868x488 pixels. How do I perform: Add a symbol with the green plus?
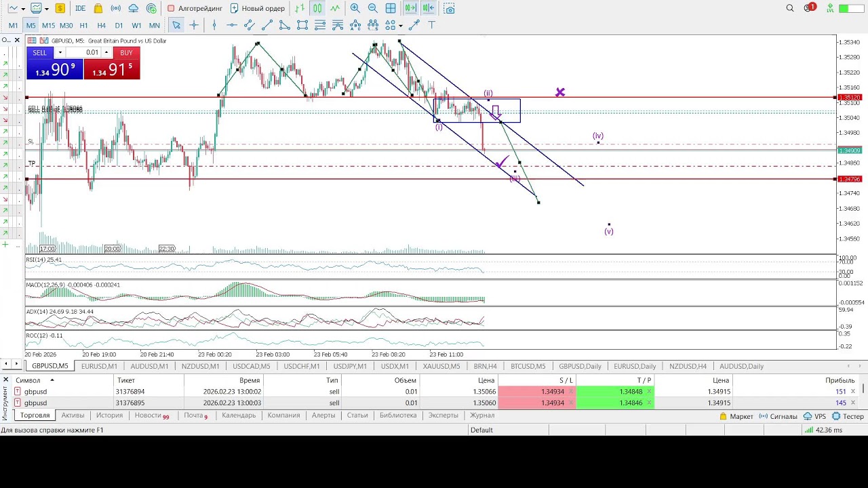coord(5,244)
